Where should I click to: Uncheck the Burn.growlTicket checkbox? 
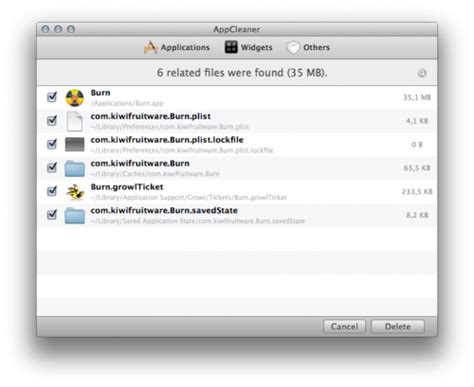pos(52,191)
